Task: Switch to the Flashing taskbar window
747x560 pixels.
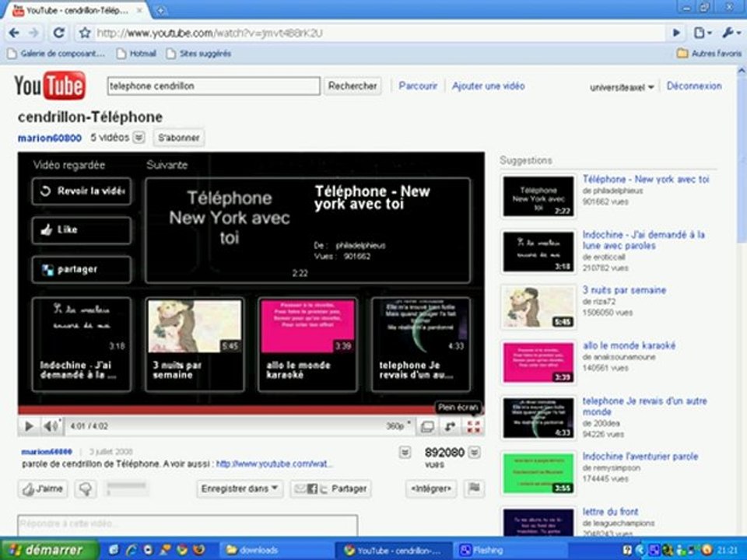Action: click(509, 550)
